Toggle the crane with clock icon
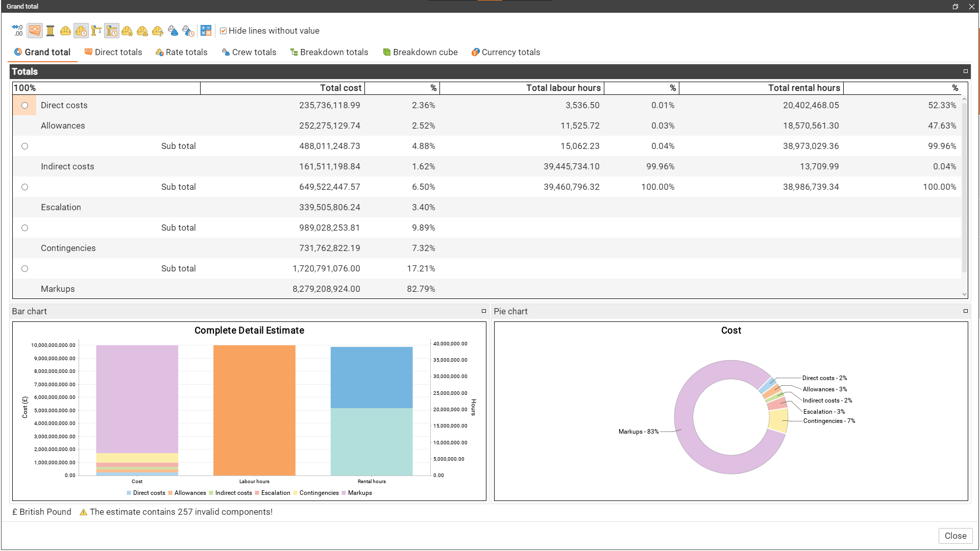Viewport: 980px width, 551px height. [x=112, y=31]
